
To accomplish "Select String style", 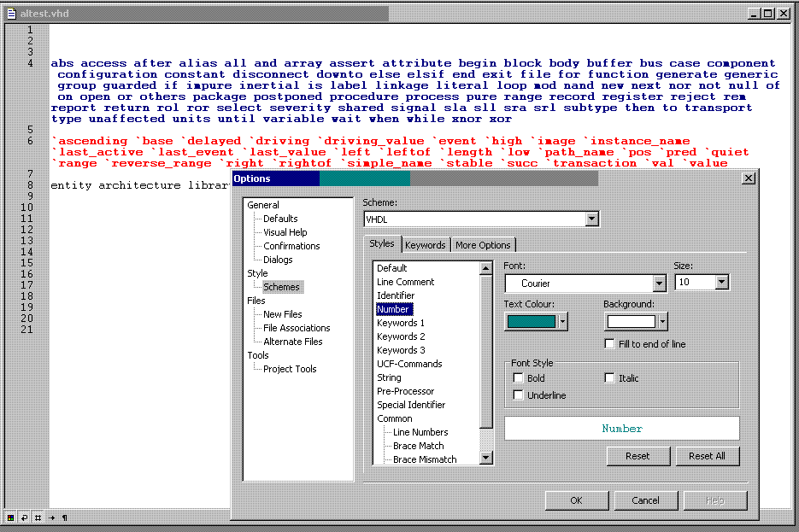I will pos(389,377).
